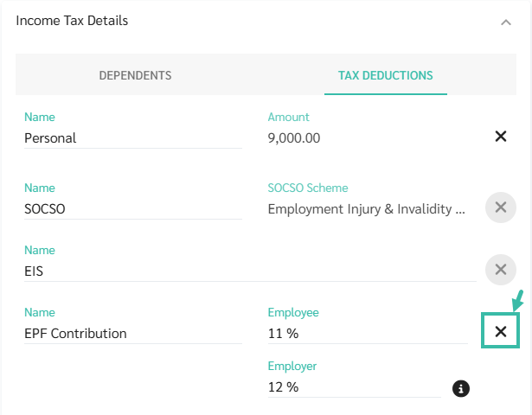
Task: Edit the Personal name field
Action: [133, 137]
